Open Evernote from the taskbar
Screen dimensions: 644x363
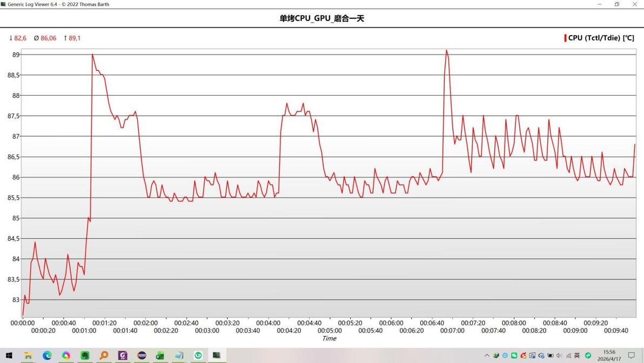pyautogui.click(x=85, y=355)
